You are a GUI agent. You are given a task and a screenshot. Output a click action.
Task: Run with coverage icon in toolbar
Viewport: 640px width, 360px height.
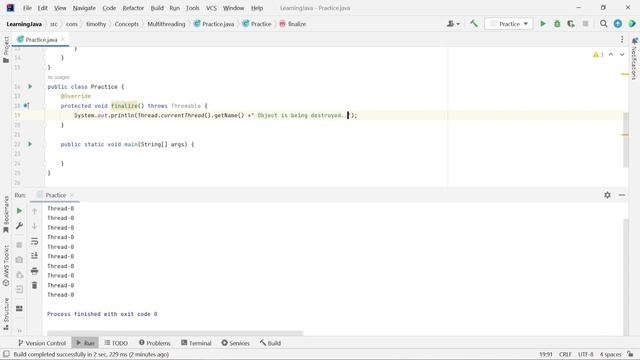tap(571, 24)
